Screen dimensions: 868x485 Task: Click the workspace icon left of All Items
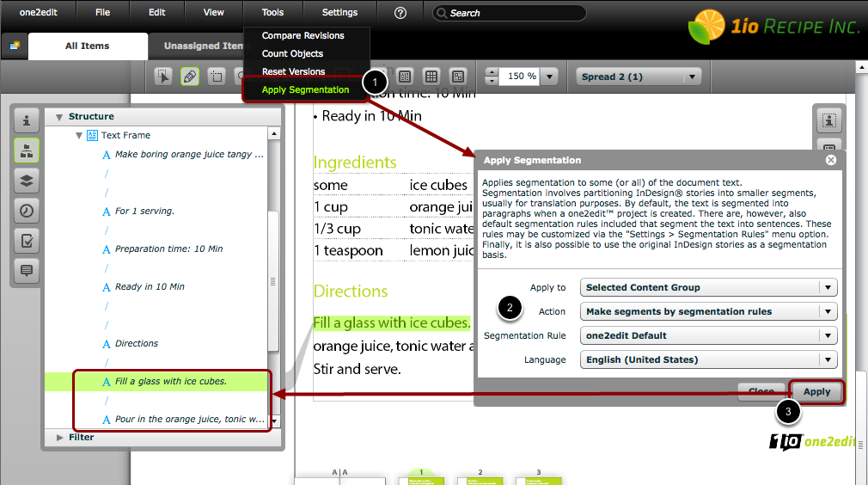[15, 46]
